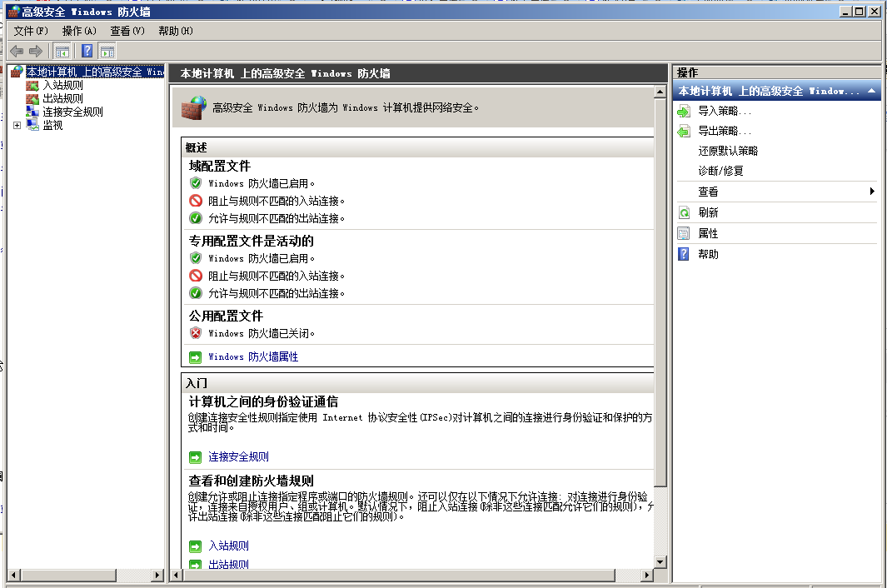Click the 刷新 action
The width and height of the screenshot is (887, 588).
coord(708,212)
